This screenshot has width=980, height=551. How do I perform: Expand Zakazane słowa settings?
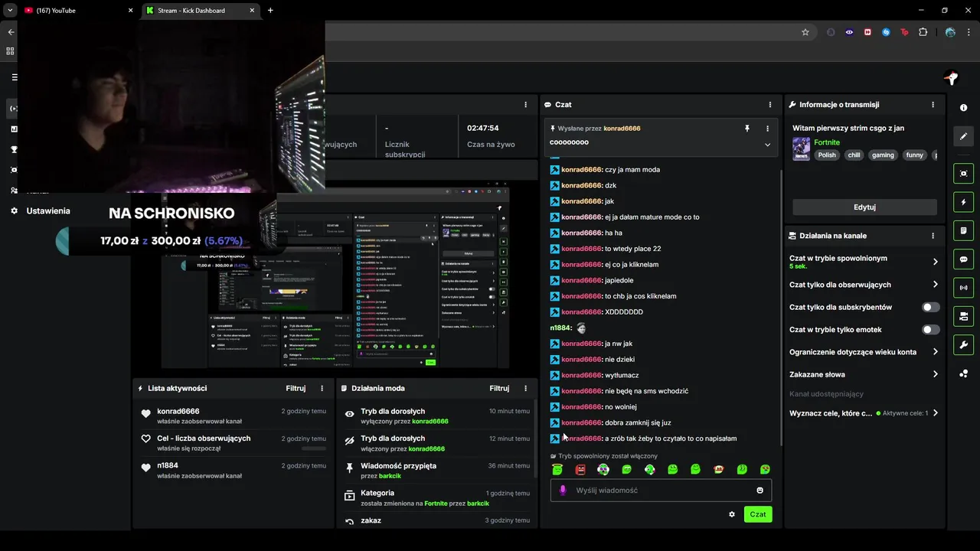click(935, 374)
